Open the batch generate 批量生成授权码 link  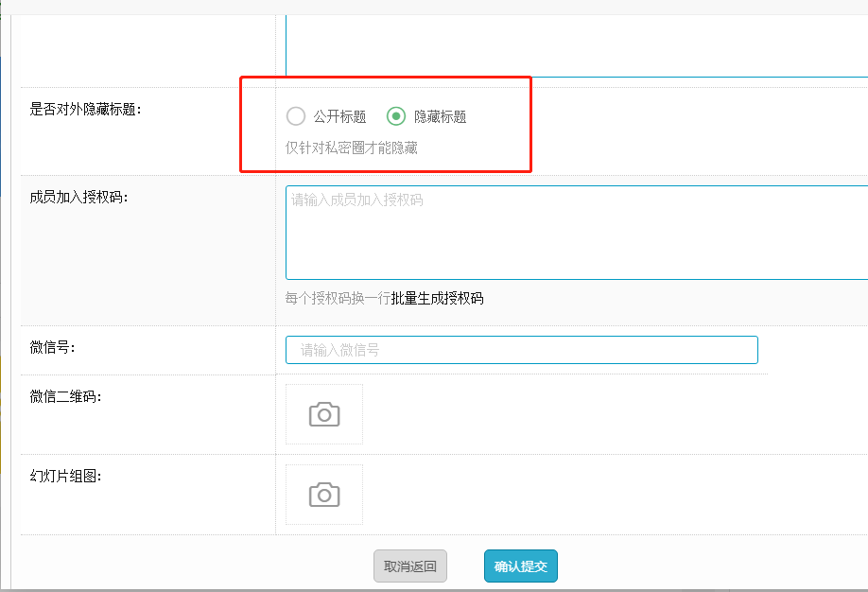click(x=437, y=299)
